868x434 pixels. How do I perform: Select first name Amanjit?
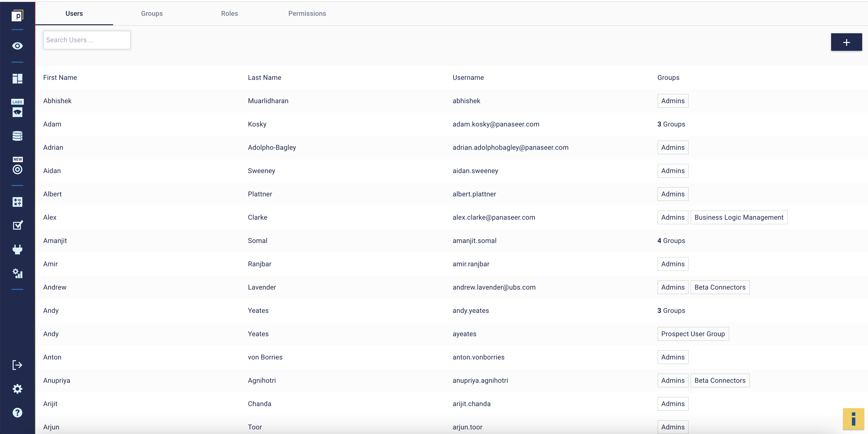[x=55, y=241]
